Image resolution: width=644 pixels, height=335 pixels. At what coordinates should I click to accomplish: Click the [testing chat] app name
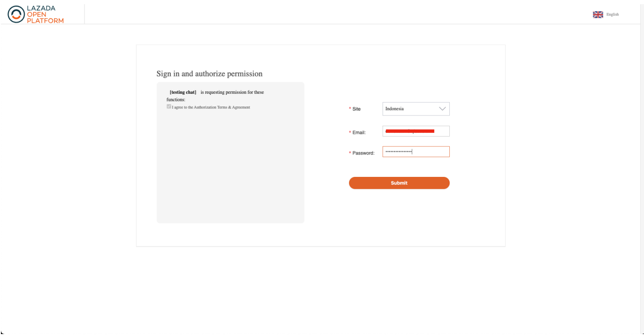click(x=183, y=92)
